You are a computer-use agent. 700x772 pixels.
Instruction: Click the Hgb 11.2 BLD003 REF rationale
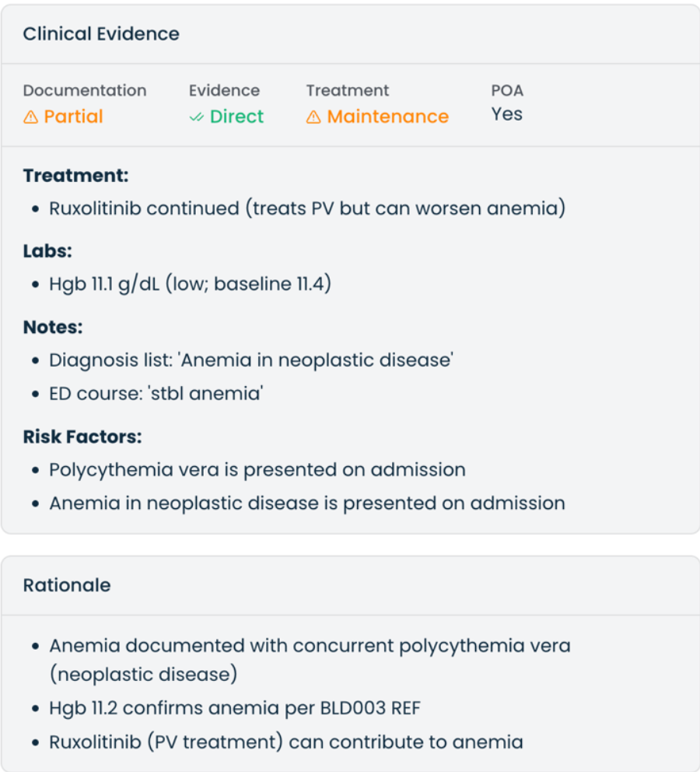(x=235, y=708)
